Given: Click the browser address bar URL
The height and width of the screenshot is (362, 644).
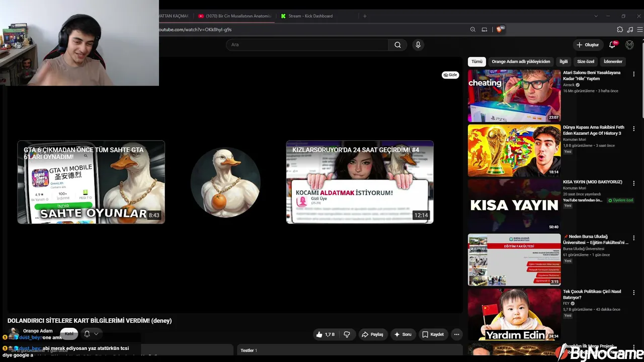Looking at the screenshot, I should click(x=195, y=30).
